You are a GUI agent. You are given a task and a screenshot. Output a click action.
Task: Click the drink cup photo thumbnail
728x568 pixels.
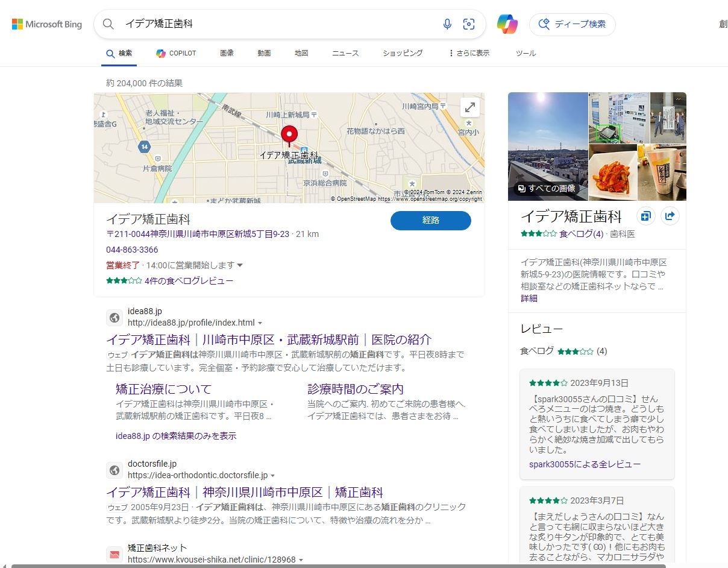pyautogui.click(x=662, y=172)
